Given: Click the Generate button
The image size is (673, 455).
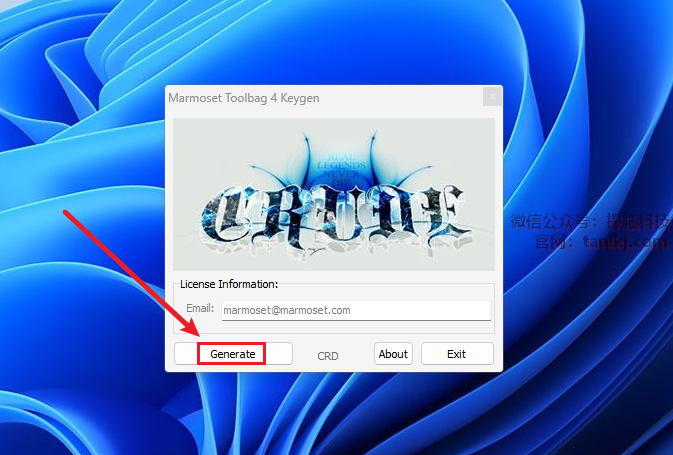Looking at the screenshot, I should coord(233,354).
